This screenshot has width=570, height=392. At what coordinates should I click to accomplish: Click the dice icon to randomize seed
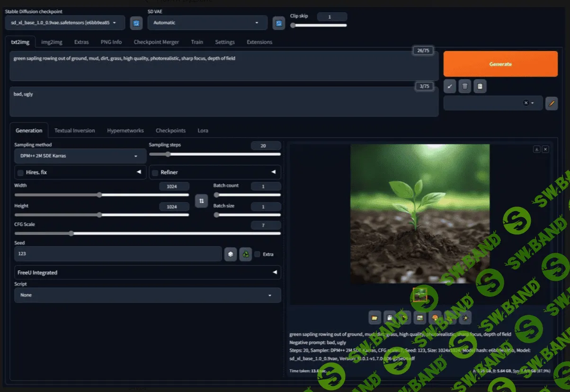[x=231, y=254]
